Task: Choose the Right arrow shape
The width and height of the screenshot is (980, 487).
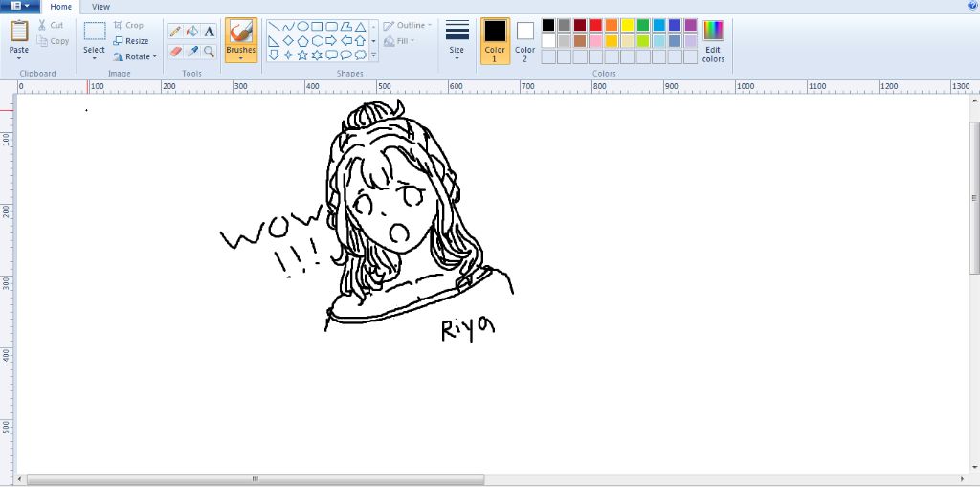Action: point(331,40)
